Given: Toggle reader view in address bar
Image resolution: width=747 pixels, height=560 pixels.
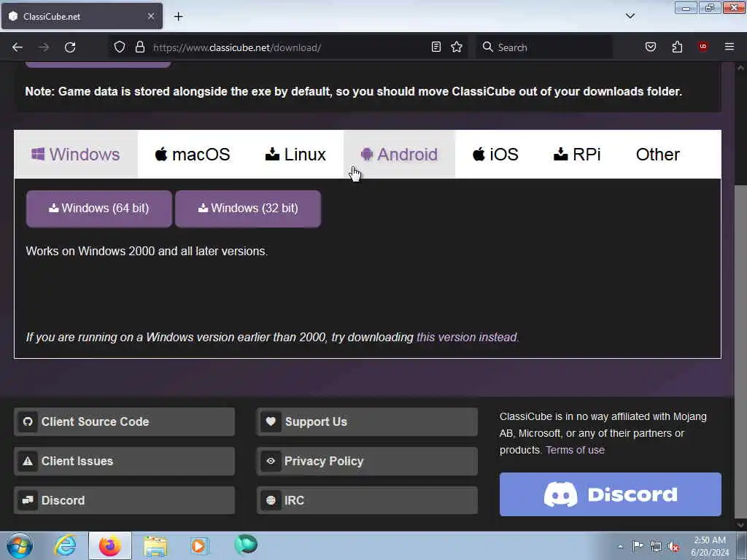Looking at the screenshot, I should pyautogui.click(x=436, y=47).
